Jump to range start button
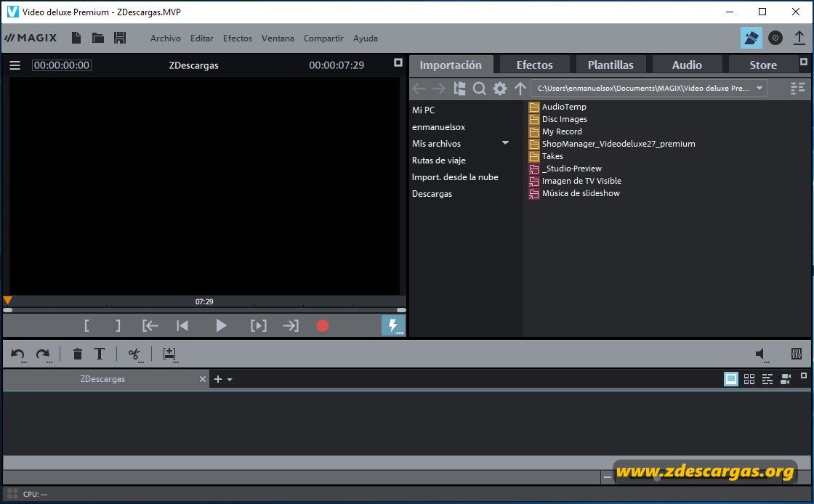 [x=150, y=325]
